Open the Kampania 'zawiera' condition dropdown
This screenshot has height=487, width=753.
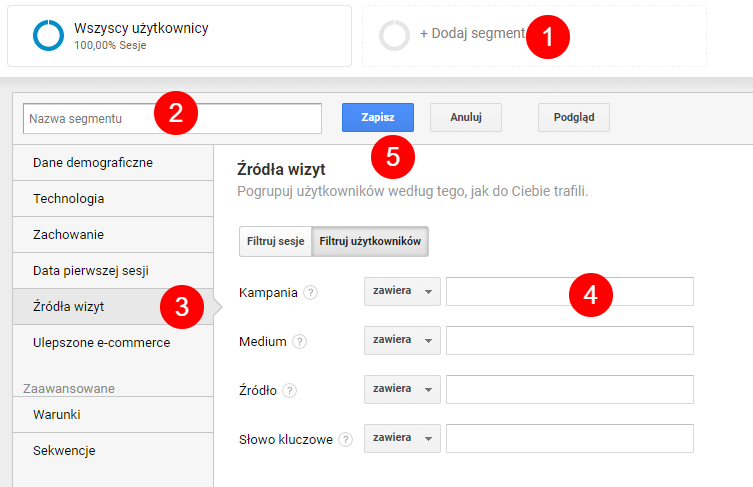click(402, 292)
